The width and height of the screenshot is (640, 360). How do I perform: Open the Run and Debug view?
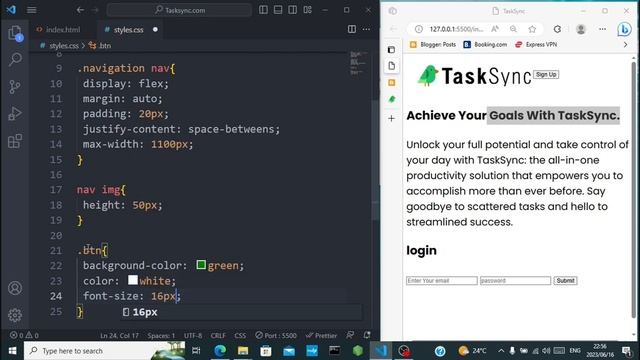click(x=15, y=113)
